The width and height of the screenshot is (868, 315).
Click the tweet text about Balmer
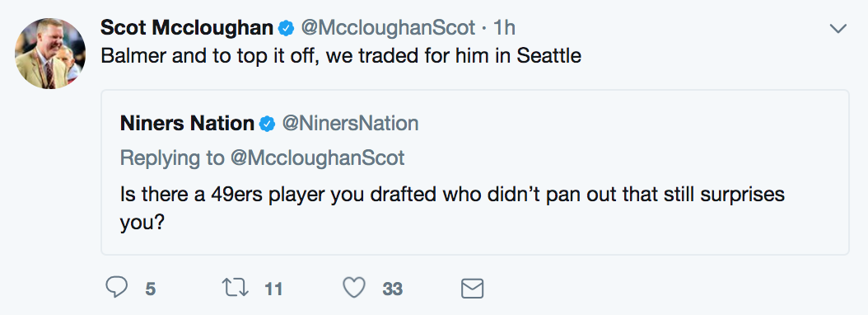pos(341,57)
